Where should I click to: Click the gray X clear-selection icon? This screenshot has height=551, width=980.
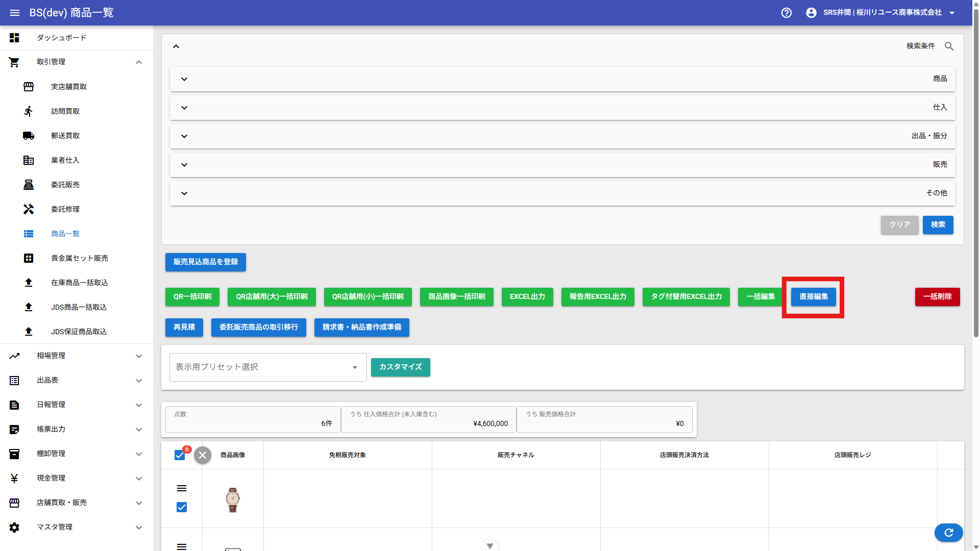[x=203, y=455]
